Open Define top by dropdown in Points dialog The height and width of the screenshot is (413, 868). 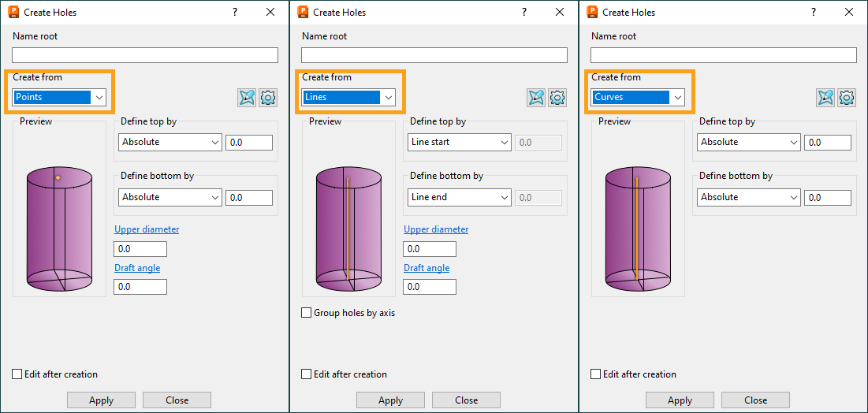point(170,143)
